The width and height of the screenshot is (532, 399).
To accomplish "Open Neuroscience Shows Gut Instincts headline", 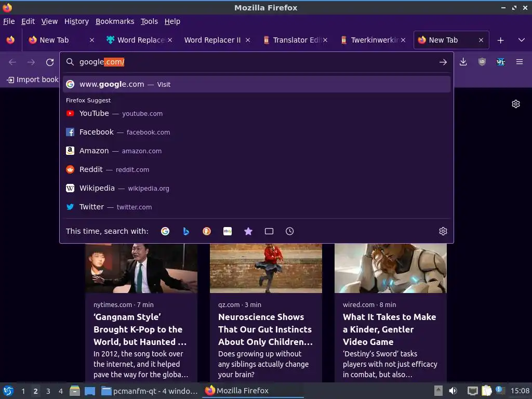I will pyautogui.click(x=265, y=329).
